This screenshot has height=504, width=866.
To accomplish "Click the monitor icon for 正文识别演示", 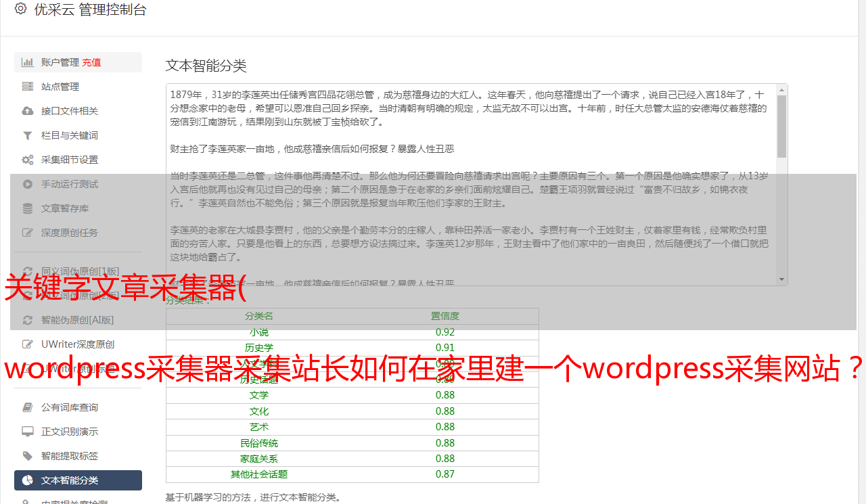I will tap(28, 432).
